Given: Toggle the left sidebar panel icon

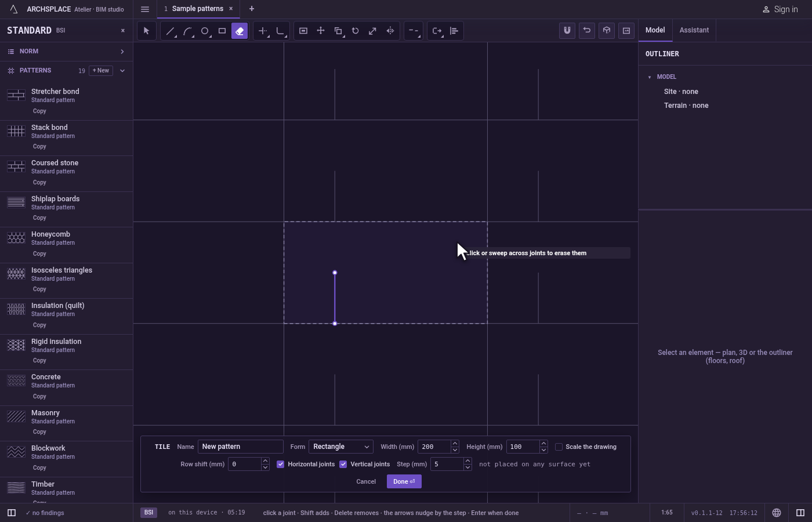Looking at the screenshot, I should point(11,513).
